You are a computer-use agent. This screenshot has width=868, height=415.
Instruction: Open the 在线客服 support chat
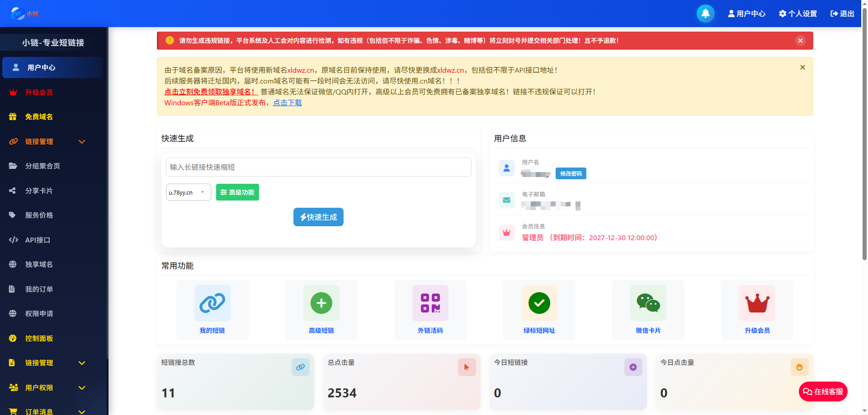click(823, 392)
